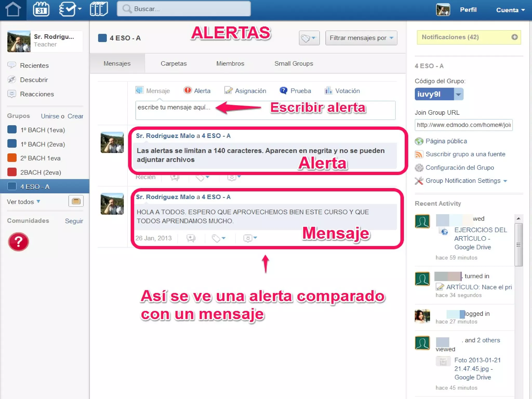Open the archived groups box icon
The image size is (532, 399).
[76, 201]
